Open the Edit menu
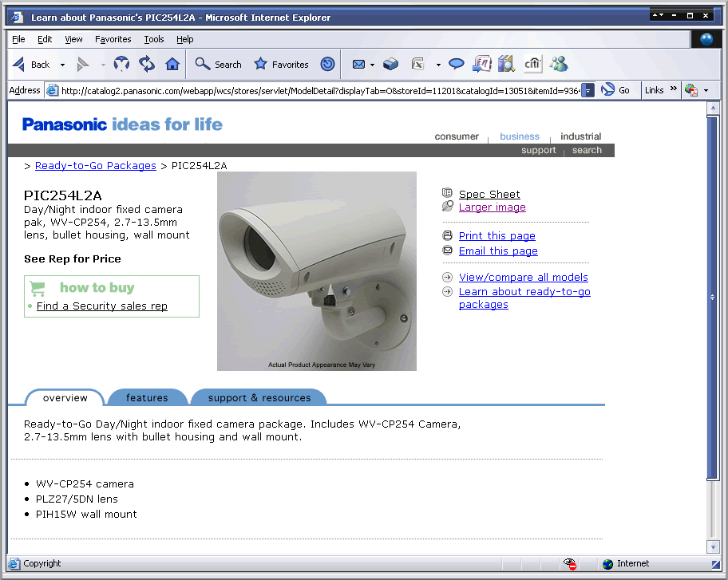 pyautogui.click(x=45, y=39)
